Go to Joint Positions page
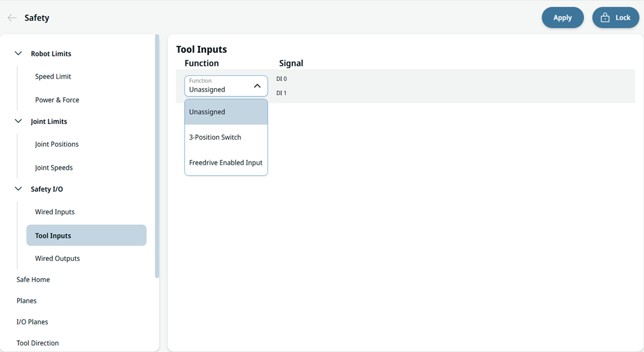The height and width of the screenshot is (352, 644). click(57, 144)
